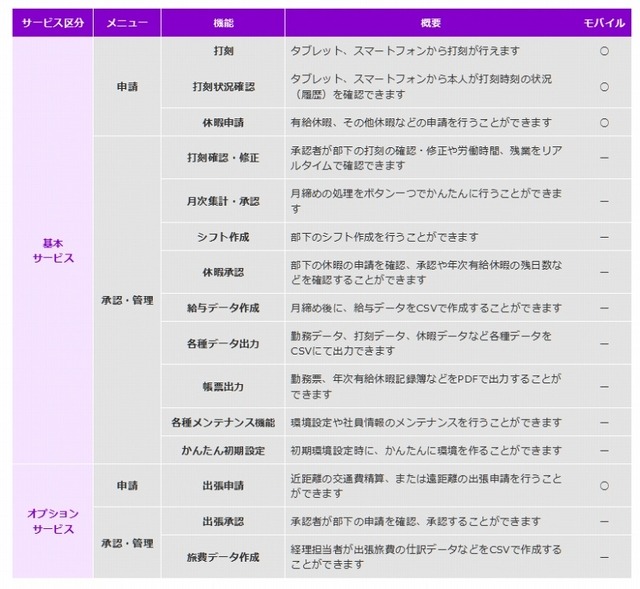640x589 pixels.
Task: Click the dash mark in the 打刻確認・修正 row
Action: [x=604, y=158]
